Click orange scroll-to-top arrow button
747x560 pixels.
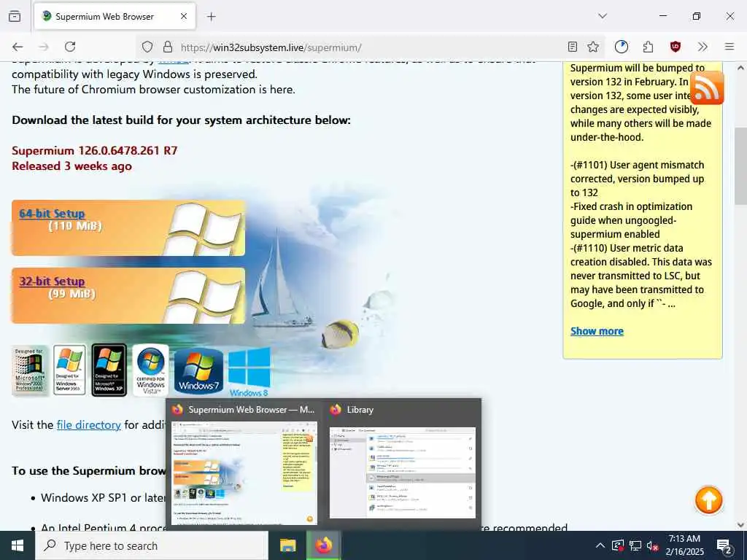click(708, 500)
